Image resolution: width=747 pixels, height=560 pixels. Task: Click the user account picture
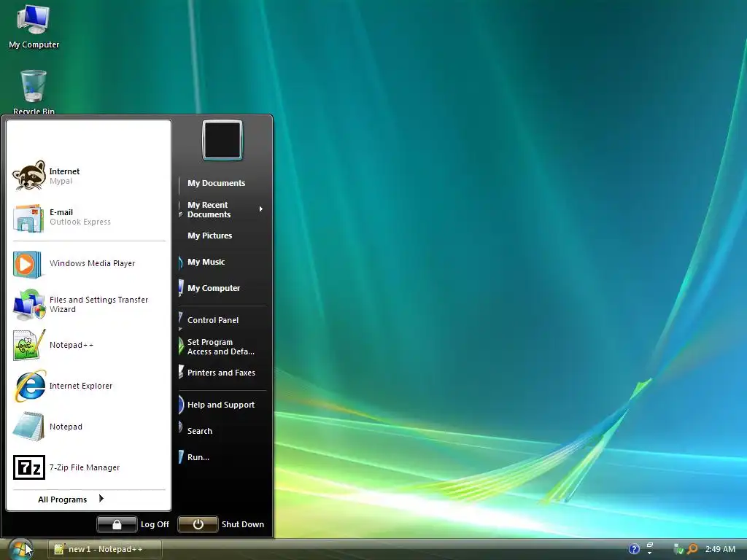222,140
